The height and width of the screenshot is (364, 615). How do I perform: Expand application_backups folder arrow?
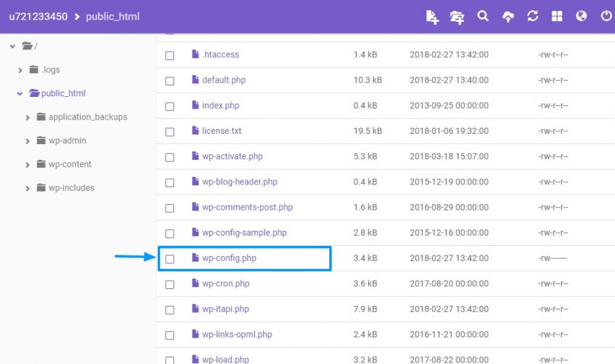pos(27,117)
